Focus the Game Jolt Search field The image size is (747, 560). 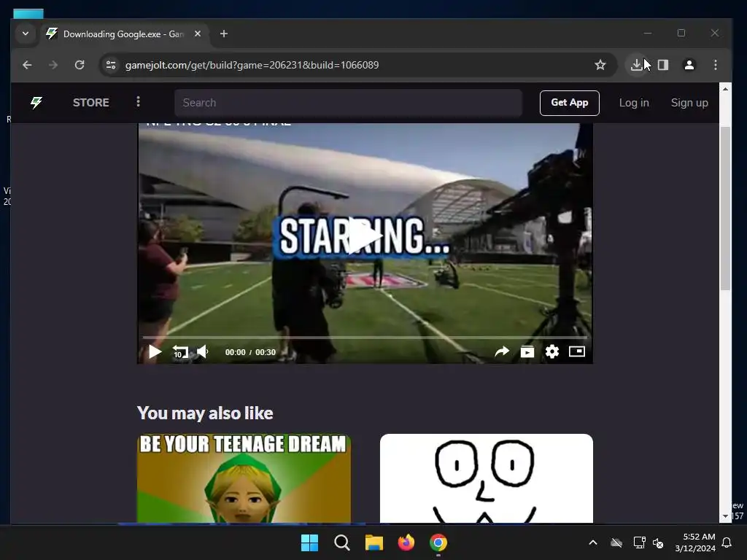tap(348, 103)
